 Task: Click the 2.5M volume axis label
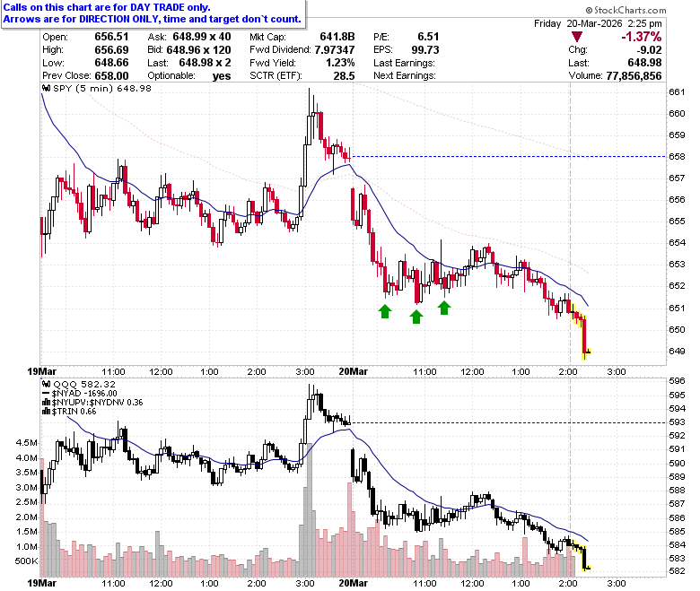(x=26, y=502)
